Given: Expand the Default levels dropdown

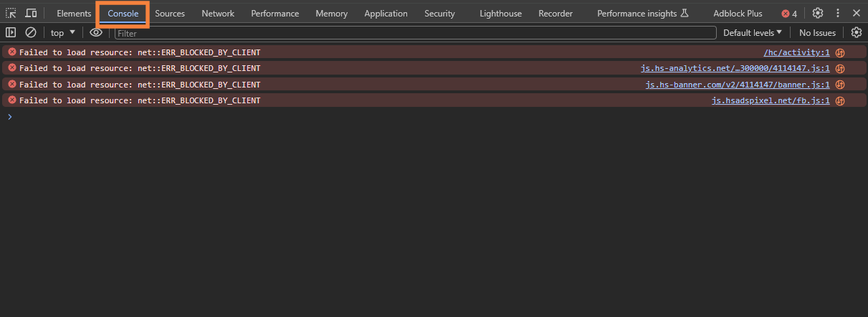Looking at the screenshot, I should click(x=752, y=32).
